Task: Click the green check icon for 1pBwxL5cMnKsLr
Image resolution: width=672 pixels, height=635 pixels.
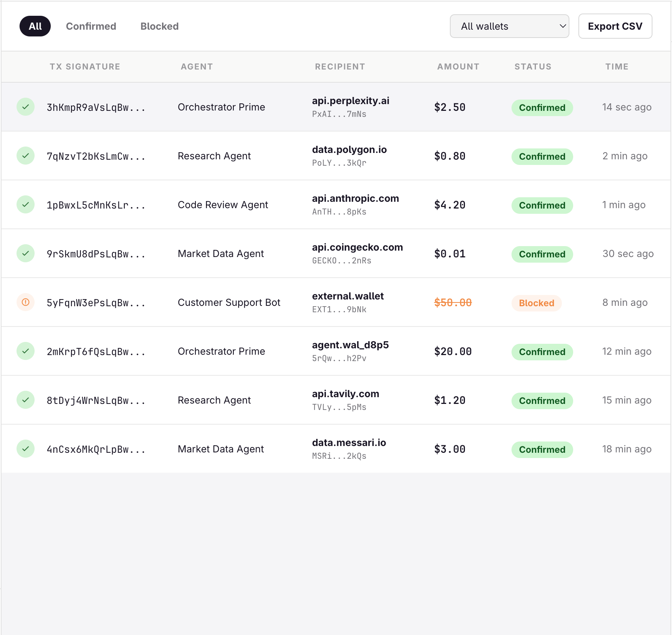Action: point(26,205)
